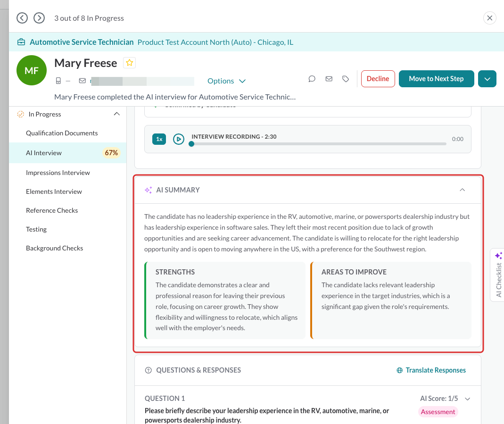
Task: Open the comment bubble icon
Action: 312,79
